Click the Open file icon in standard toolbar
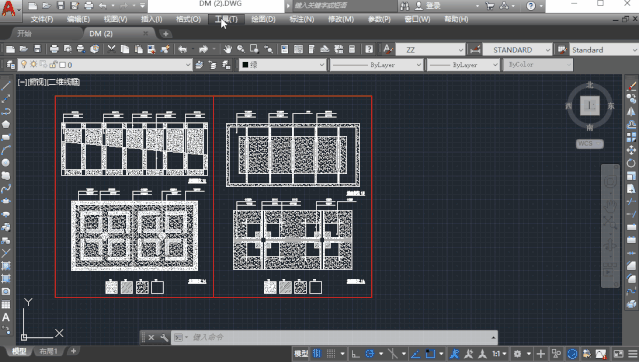The height and width of the screenshot is (362, 639). point(24,49)
